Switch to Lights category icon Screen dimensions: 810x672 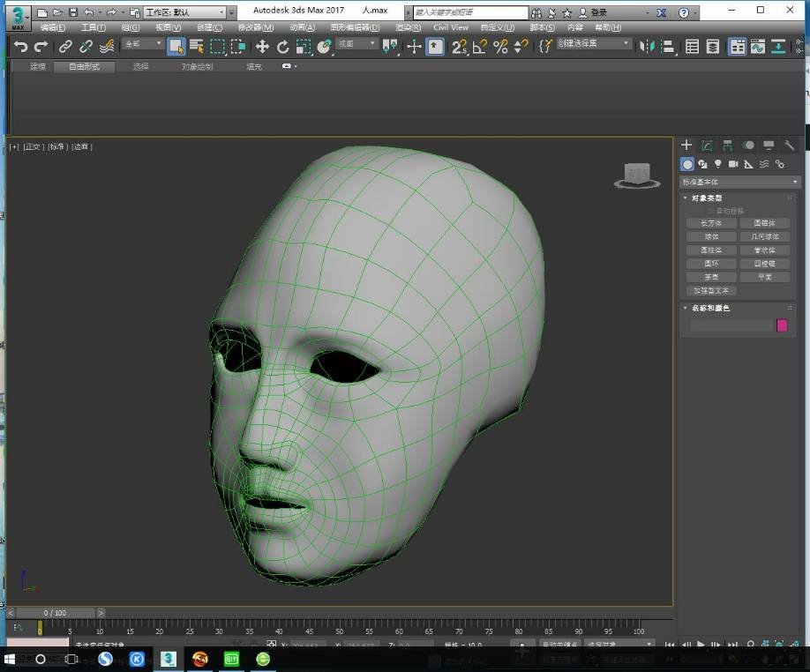click(x=718, y=164)
